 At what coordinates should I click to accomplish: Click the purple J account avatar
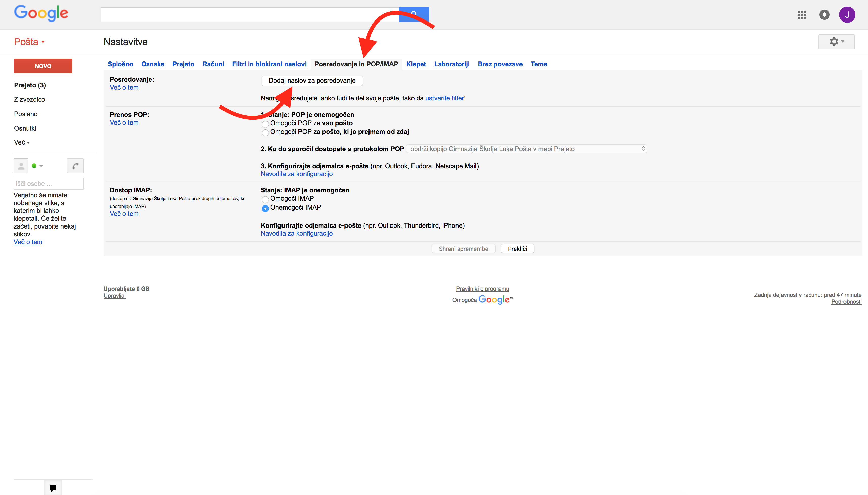(847, 15)
